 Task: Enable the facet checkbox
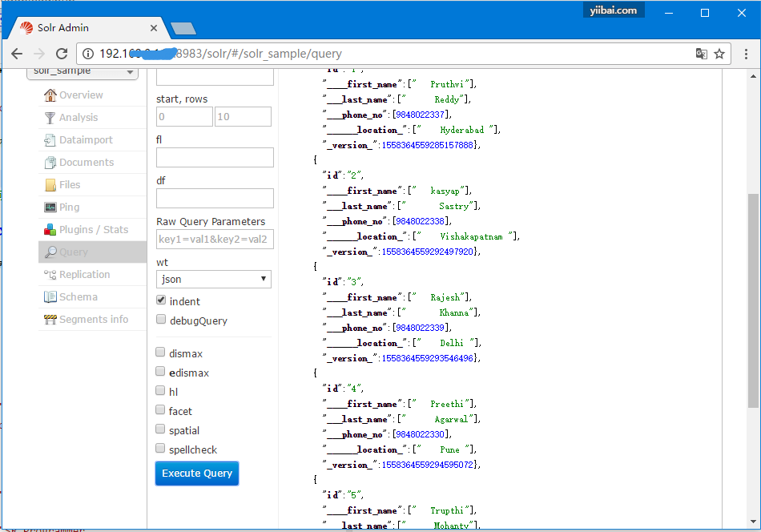(161, 411)
